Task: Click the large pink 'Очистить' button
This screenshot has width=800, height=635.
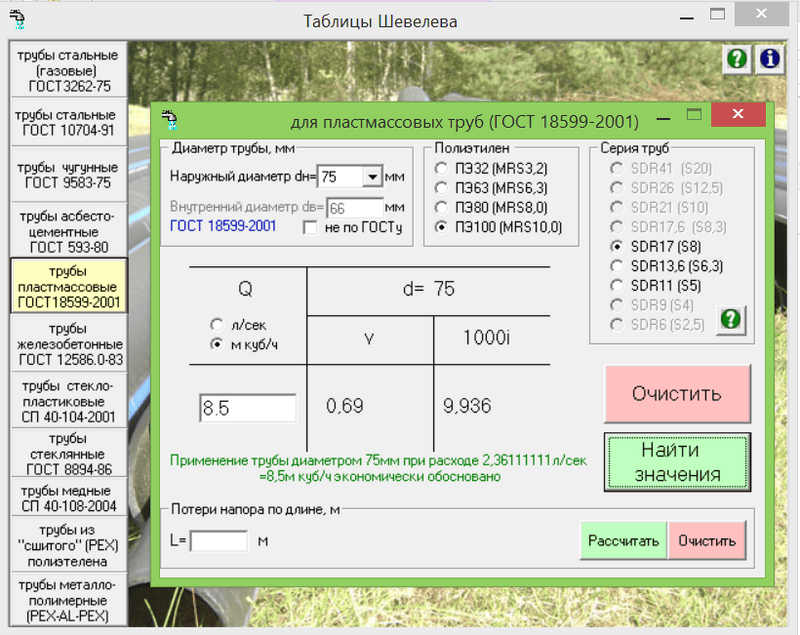Action: (677, 393)
